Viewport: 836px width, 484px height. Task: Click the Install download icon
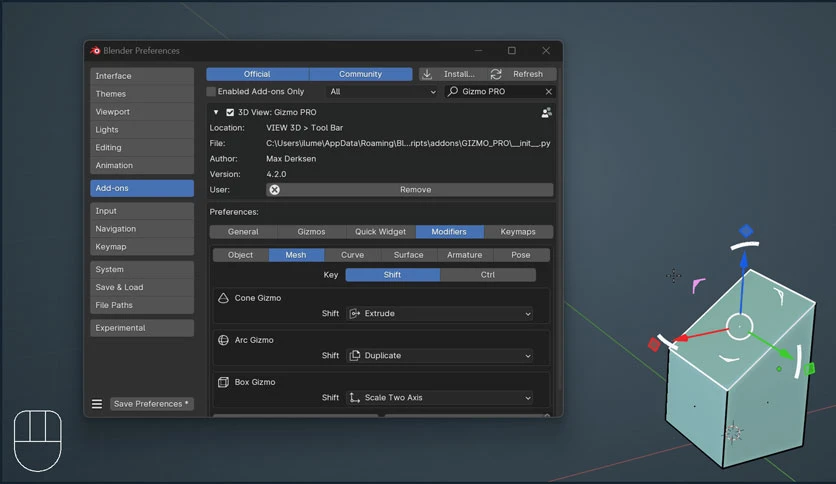tap(427, 74)
